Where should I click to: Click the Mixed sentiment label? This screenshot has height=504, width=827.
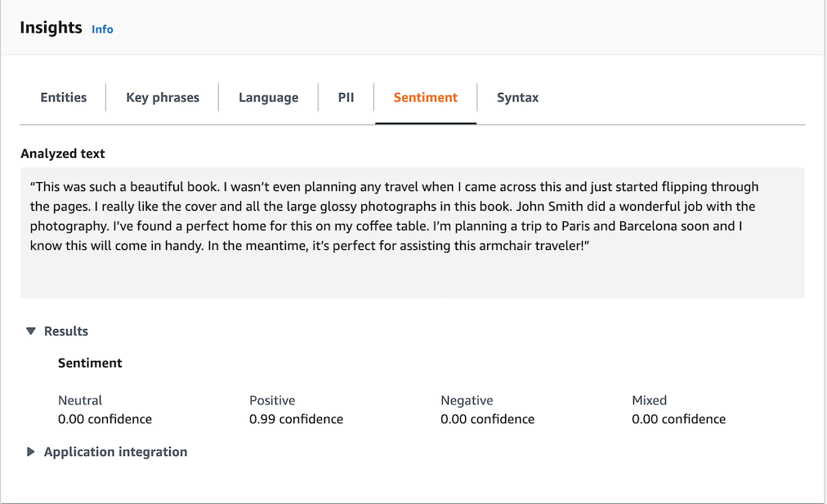(x=649, y=400)
